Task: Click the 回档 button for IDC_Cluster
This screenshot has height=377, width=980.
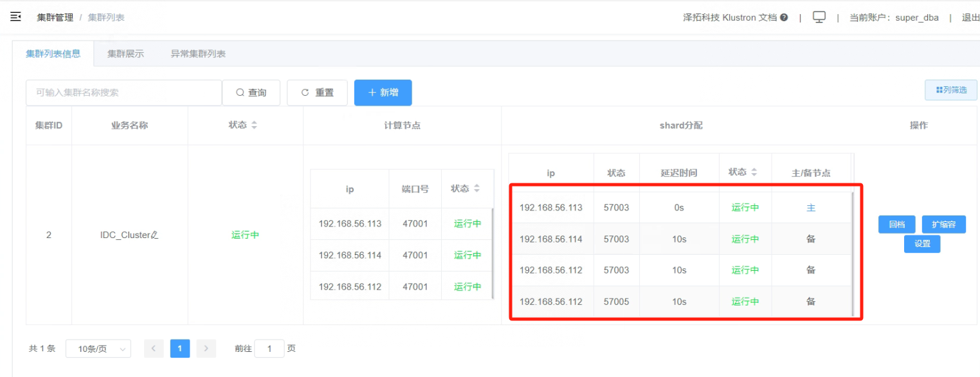Action: [x=896, y=225]
